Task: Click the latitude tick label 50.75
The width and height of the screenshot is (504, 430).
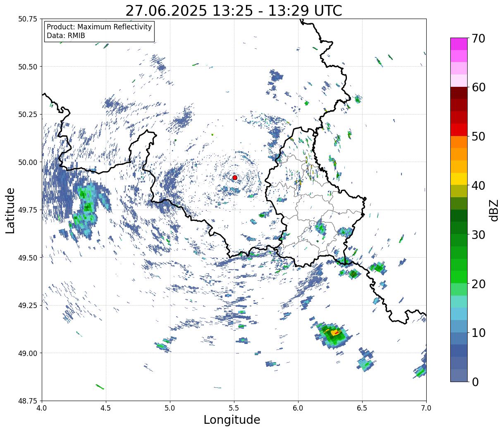Action: click(x=28, y=19)
